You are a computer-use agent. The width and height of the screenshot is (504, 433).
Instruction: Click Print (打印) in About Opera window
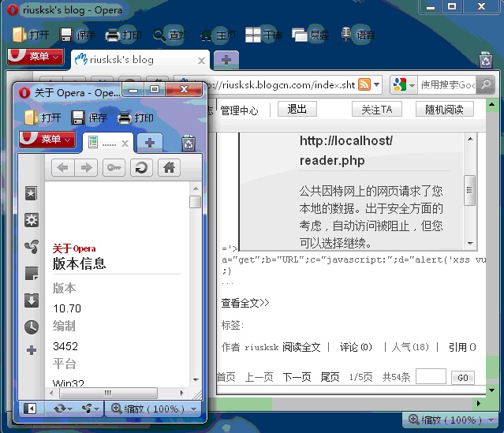[136, 118]
